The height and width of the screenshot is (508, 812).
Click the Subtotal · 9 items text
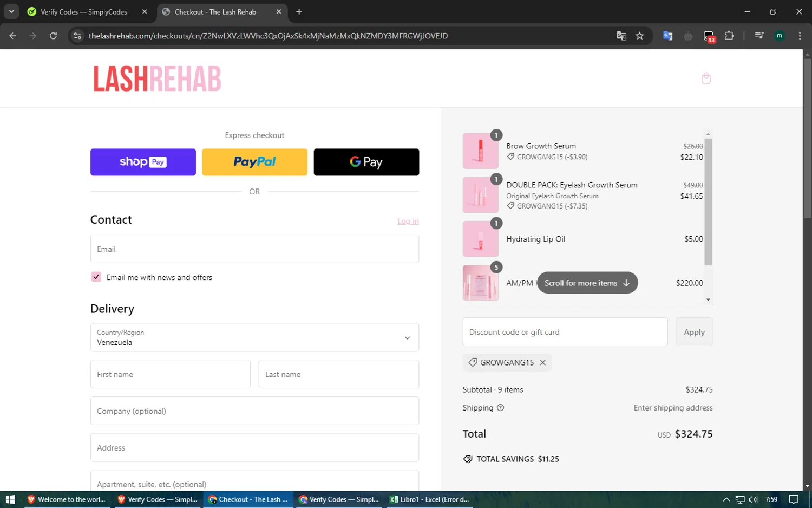click(x=493, y=389)
